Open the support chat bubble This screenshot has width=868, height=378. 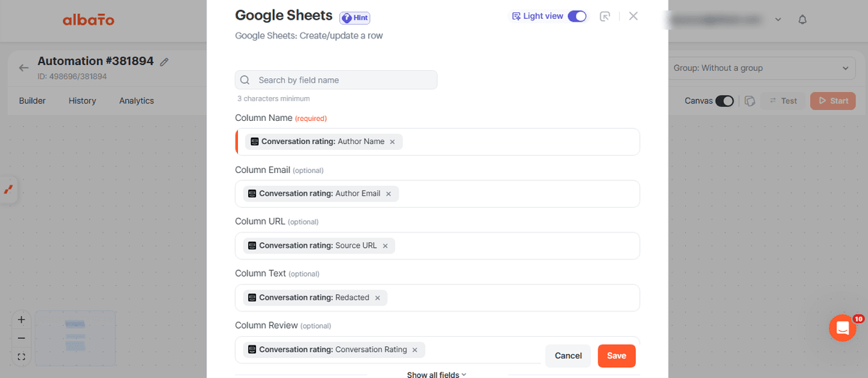point(843,328)
